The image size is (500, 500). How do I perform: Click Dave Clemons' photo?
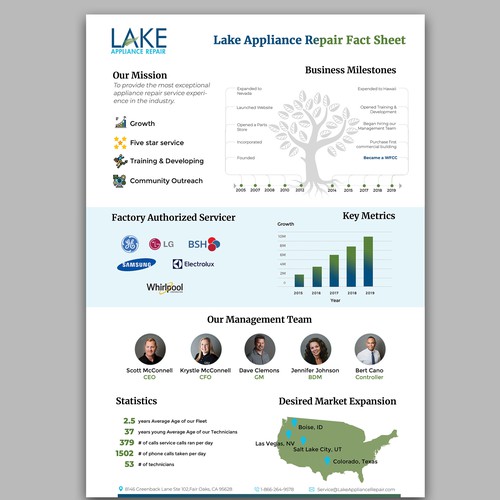coord(260,349)
